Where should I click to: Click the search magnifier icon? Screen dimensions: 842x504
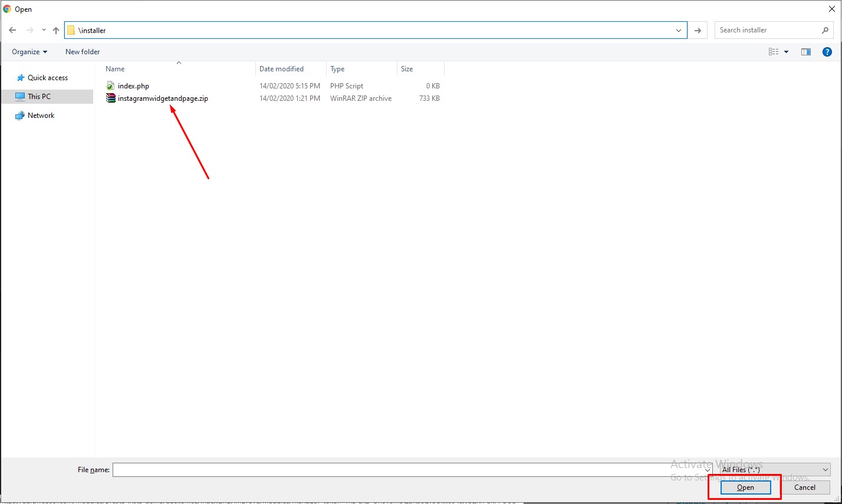[x=825, y=30]
